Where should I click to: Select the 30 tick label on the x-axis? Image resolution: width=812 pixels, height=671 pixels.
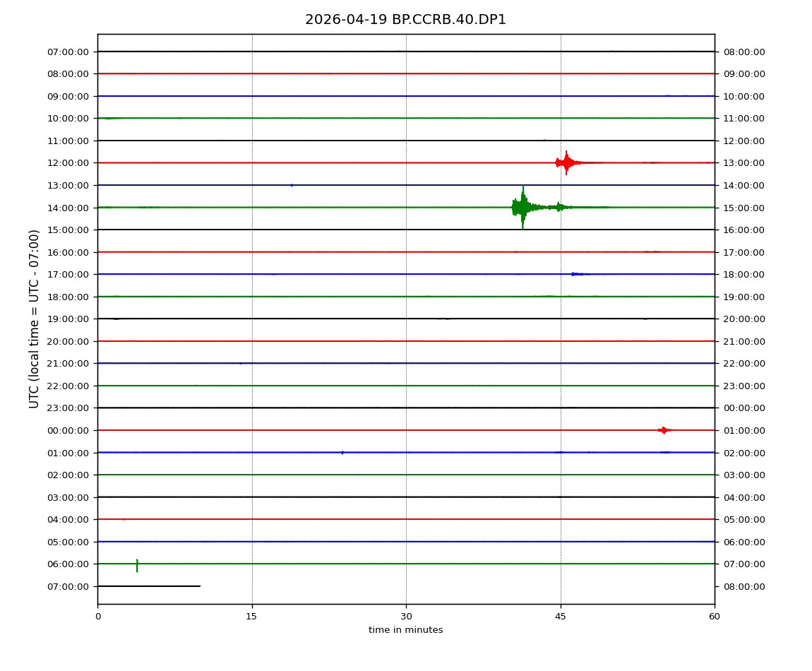(x=406, y=617)
